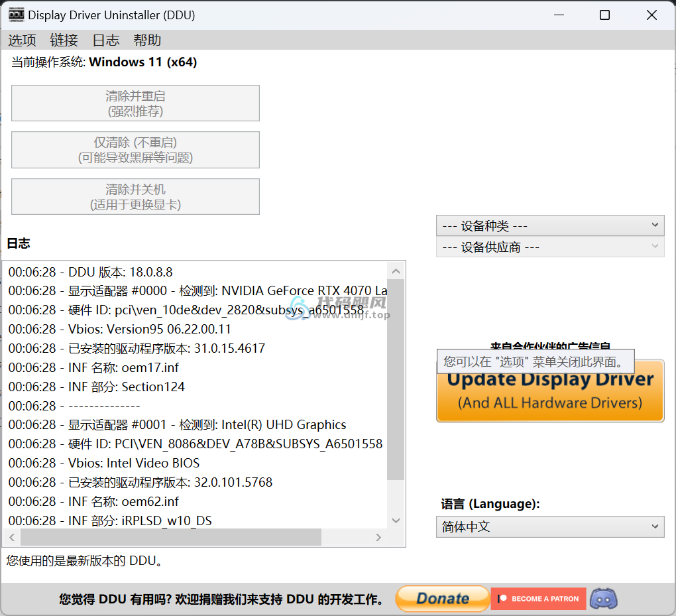Select log line 驱动程序版本 32.0.101.5768
Image resolution: width=676 pixels, height=616 pixels.
pos(140,482)
